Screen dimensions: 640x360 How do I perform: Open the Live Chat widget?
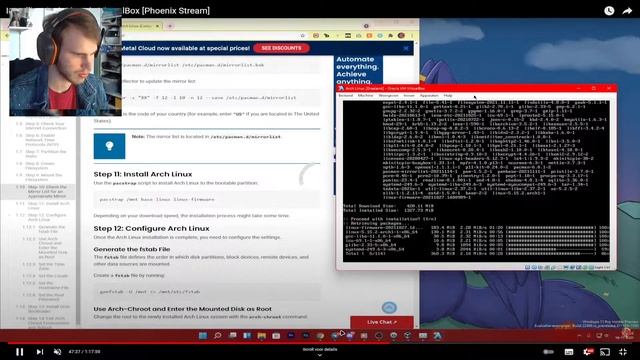click(x=382, y=322)
